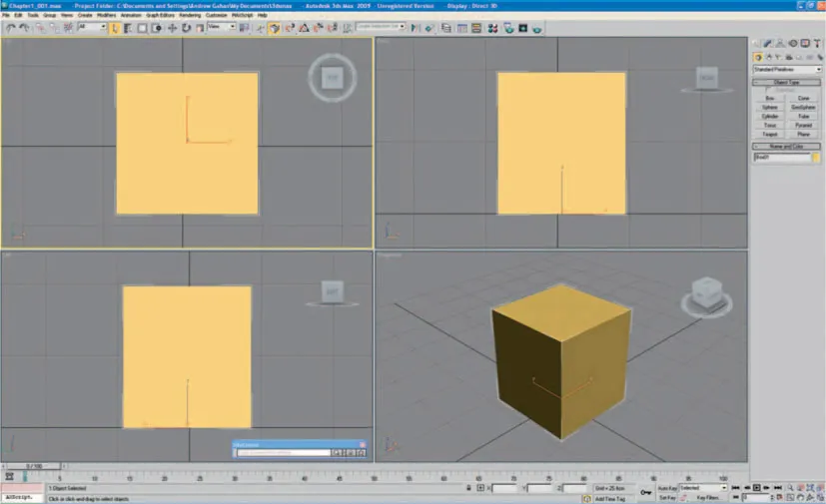The image size is (826, 504).
Task: Open the Rendering menu
Action: point(190,16)
